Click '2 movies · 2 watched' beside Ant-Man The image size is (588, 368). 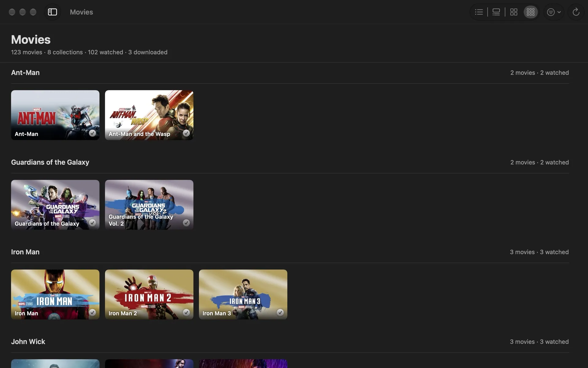(540, 73)
